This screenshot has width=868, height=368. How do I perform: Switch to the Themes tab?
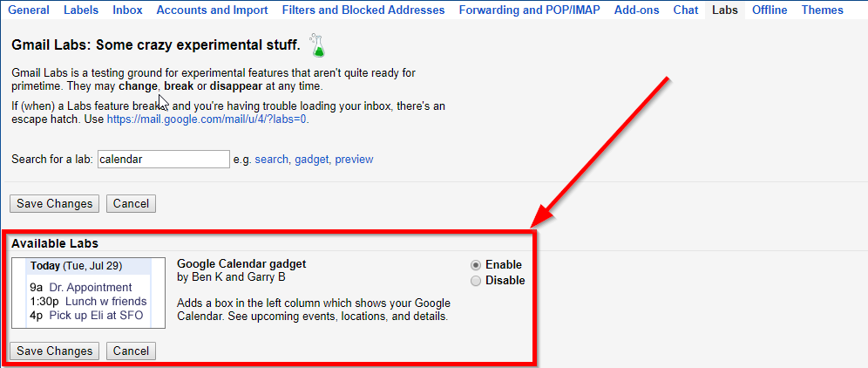[x=822, y=10]
